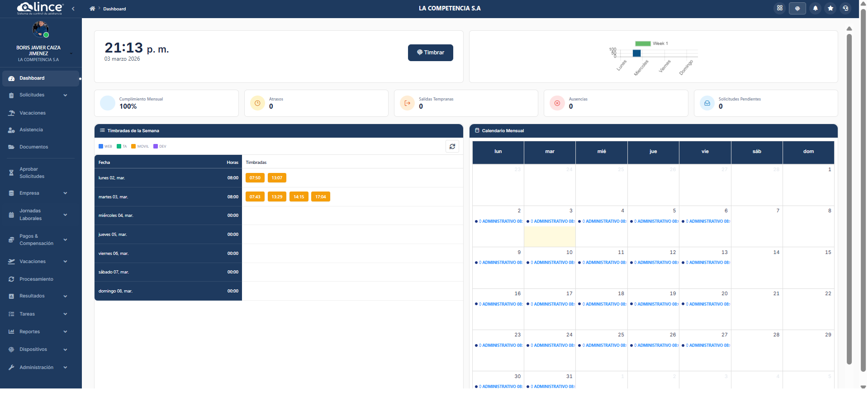Open the apps grid icon in header
This screenshot has height=393, width=868.
pos(780,8)
